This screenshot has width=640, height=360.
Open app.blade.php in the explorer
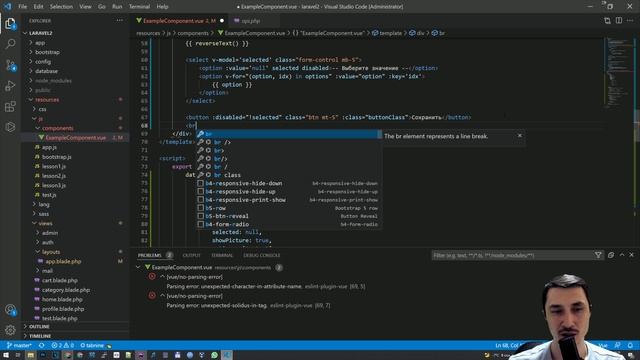(76, 261)
